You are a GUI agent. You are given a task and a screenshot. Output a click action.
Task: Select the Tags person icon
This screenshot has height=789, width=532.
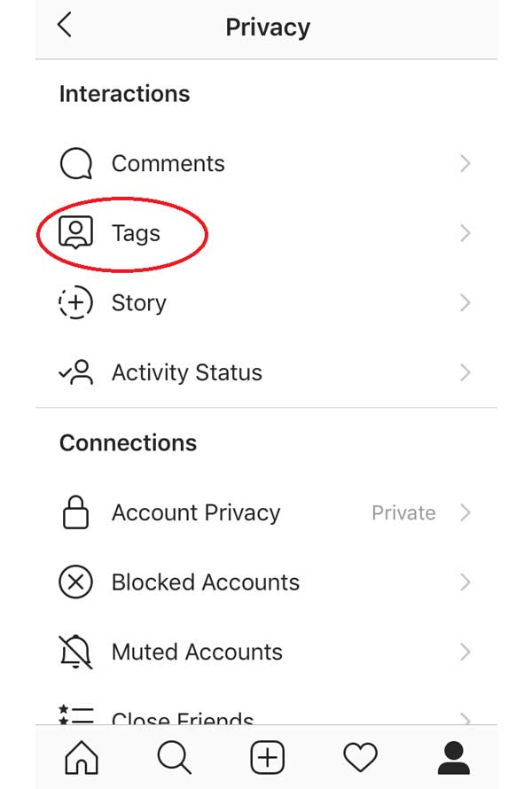[x=76, y=233]
